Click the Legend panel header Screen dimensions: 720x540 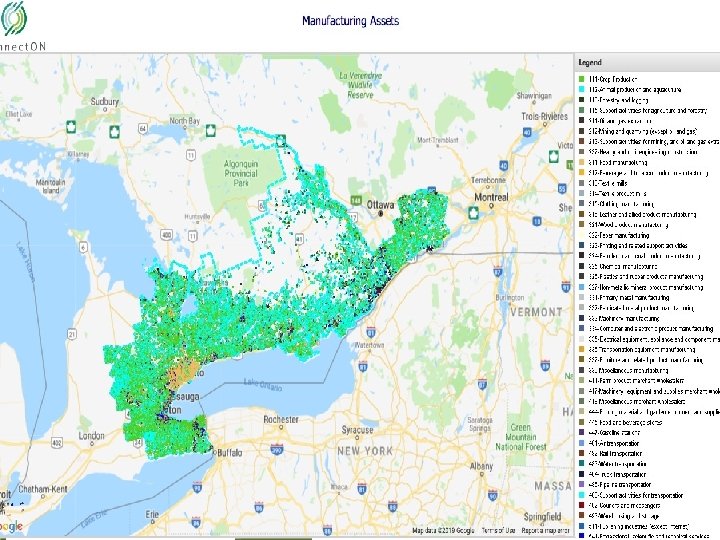pos(647,62)
